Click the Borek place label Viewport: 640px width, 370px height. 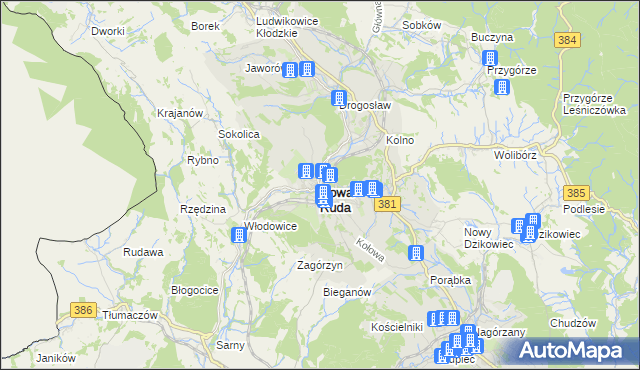click(x=205, y=26)
